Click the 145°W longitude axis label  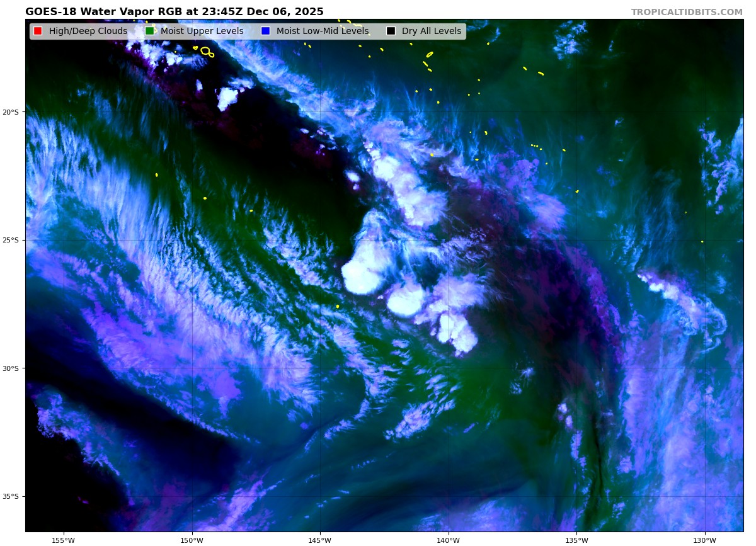320,540
